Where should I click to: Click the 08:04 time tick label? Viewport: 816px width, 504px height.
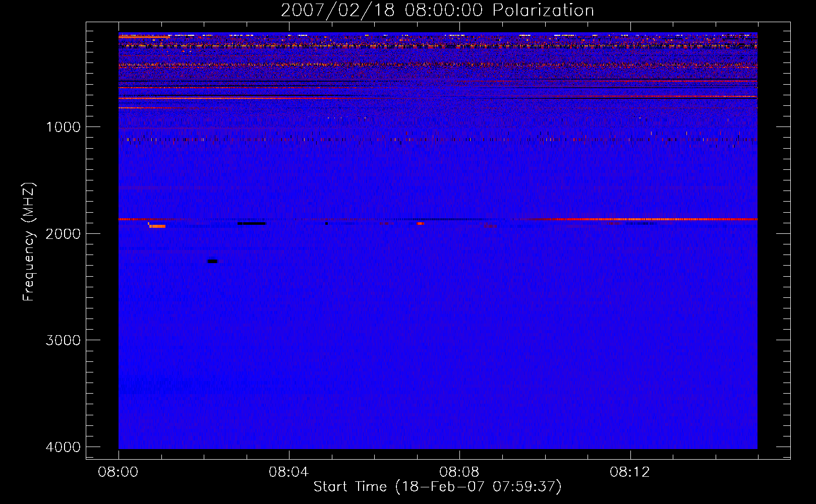pyautogui.click(x=289, y=472)
